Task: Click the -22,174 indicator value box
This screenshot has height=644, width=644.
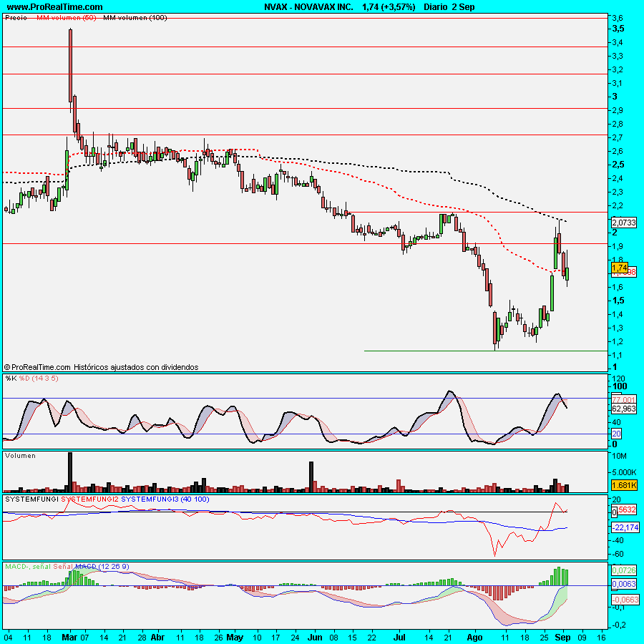Action: pyautogui.click(x=625, y=527)
